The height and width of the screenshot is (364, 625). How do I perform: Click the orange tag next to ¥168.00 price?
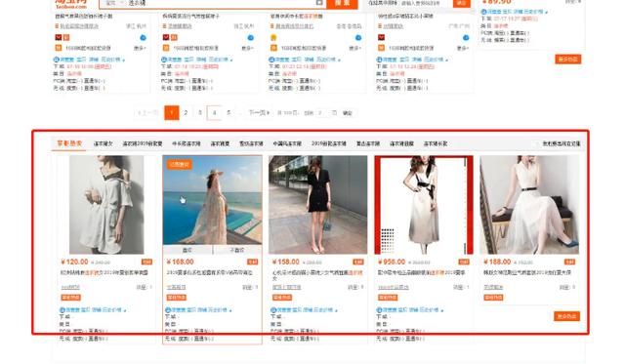click(x=252, y=262)
